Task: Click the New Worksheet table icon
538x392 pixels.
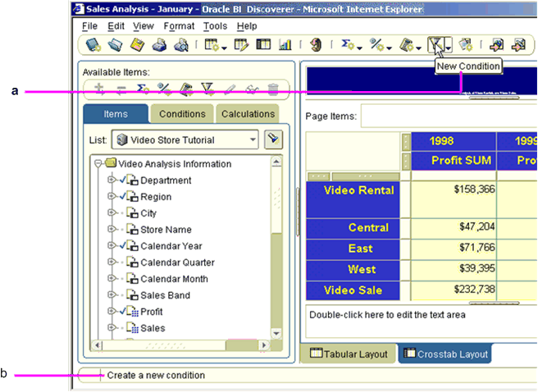Action: (x=212, y=44)
